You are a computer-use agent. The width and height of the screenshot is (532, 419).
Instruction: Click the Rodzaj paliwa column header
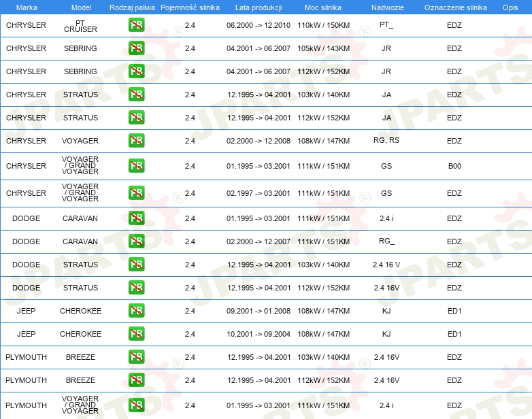(x=132, y=7)
